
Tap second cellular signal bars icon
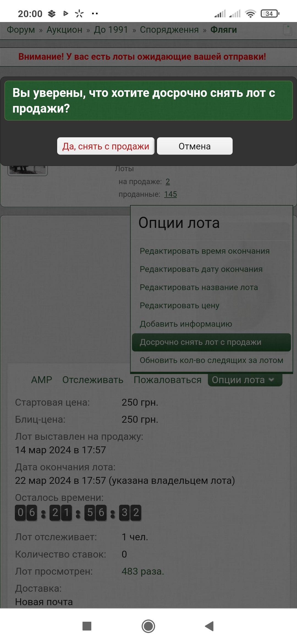[235, 13]
